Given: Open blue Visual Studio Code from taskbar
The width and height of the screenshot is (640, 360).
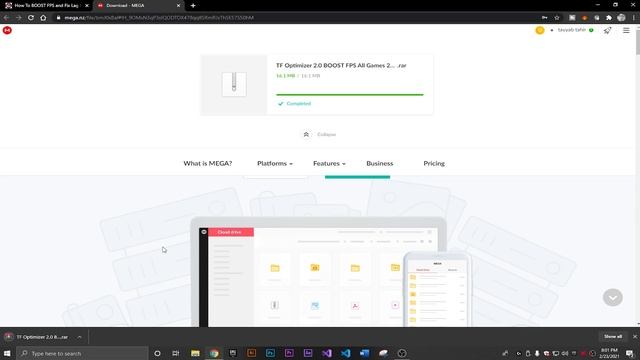Looking at the screenshot, I should [x=345, y=353].
